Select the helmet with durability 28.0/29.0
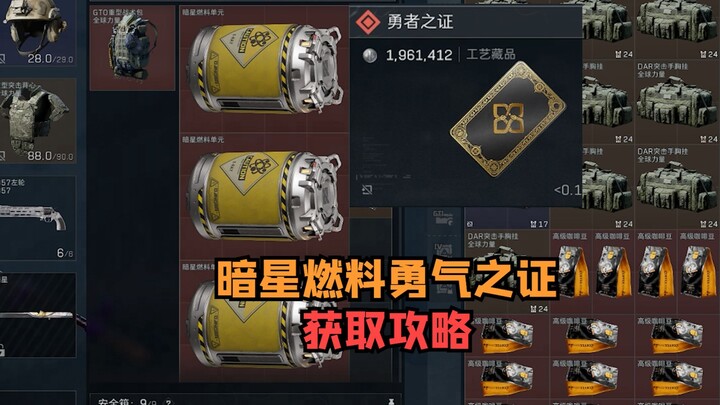This screenshot has height=405, width=720. [x=38, y=32]
